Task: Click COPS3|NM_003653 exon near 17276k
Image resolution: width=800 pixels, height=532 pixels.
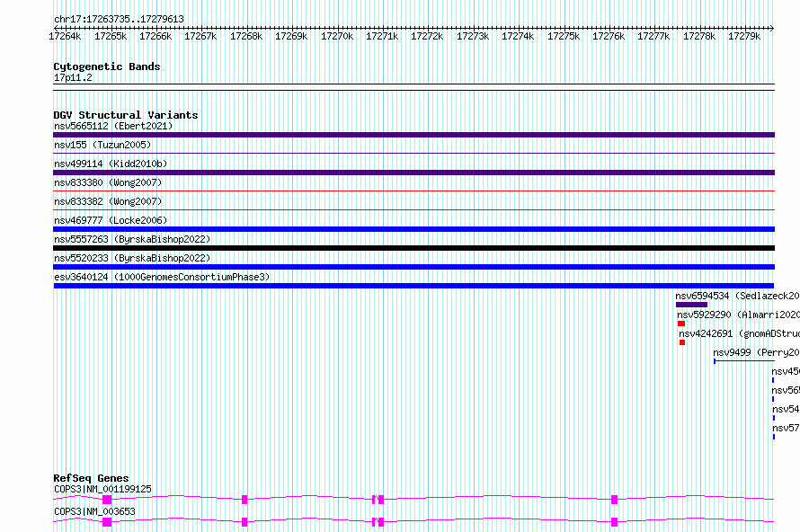Action: (x=614, y=522)
